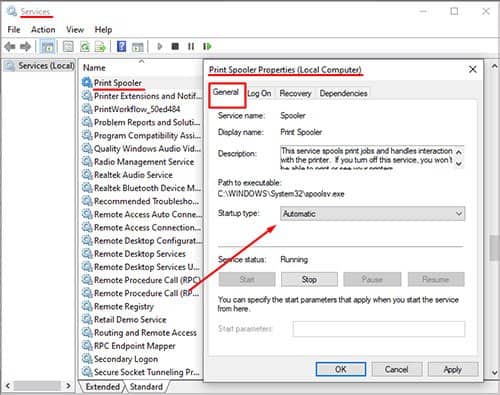The width and height of the screenshot is (500, 395).
Task: Click the services list vertical scrollbar thumb
Action: tap(494, 248)
